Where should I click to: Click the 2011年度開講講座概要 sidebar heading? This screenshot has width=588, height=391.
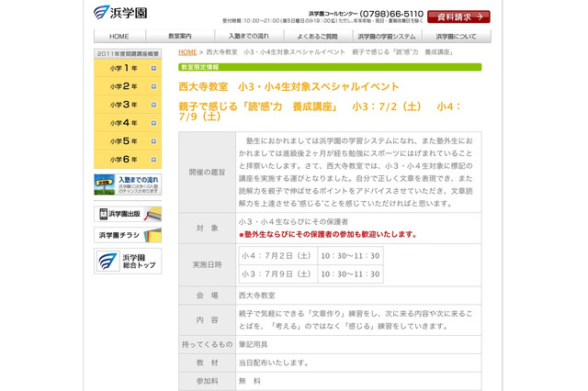point(128,54)
